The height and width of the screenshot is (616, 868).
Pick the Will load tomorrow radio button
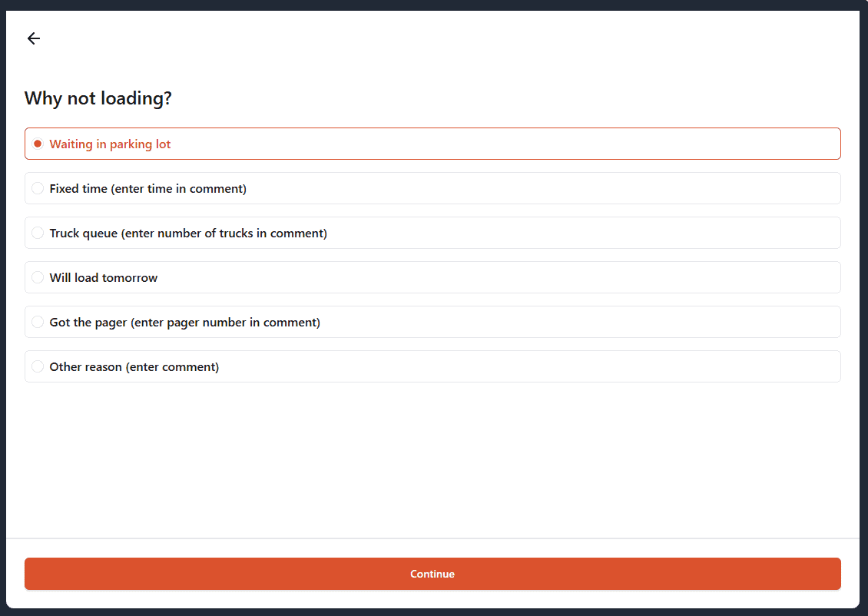pyautogui.click(x=38, y=278)
